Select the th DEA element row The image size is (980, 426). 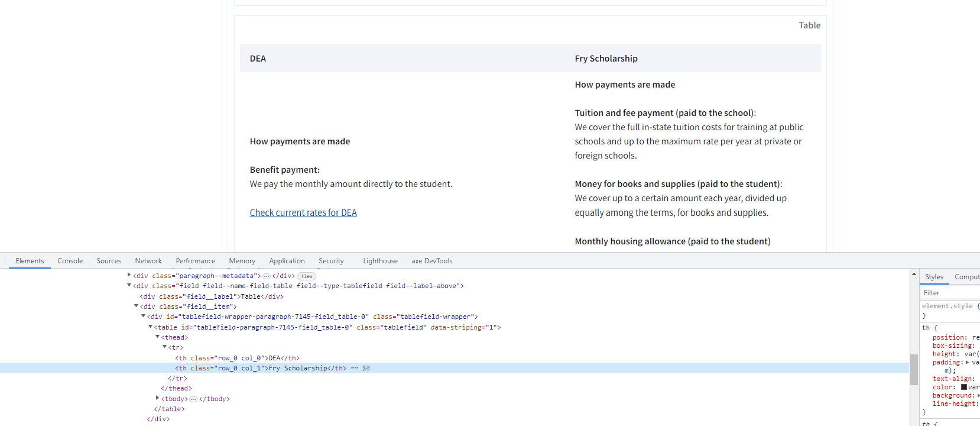(x=237, y=358)
